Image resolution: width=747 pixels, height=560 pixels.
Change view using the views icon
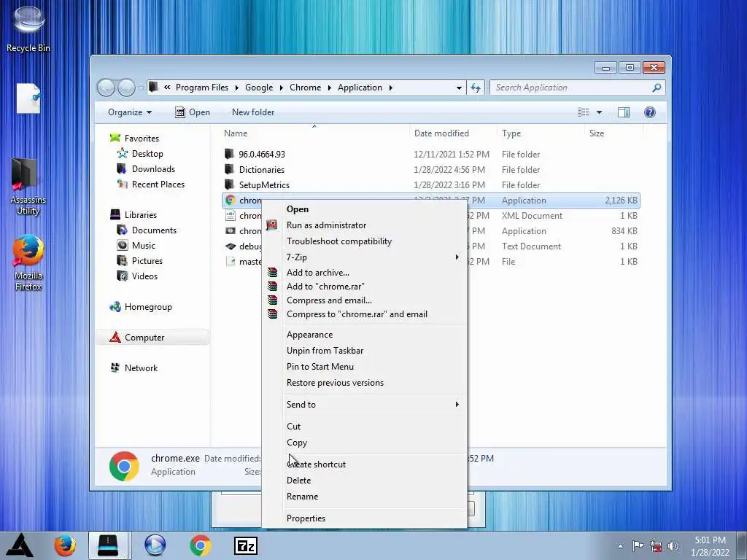583,112
